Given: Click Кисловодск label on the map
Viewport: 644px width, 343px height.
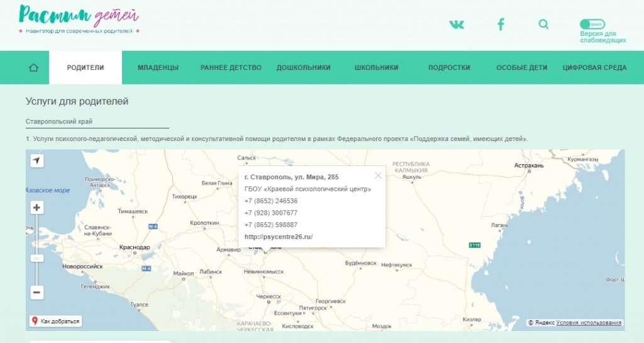Looking at the screenshot, I should point(297,326).
